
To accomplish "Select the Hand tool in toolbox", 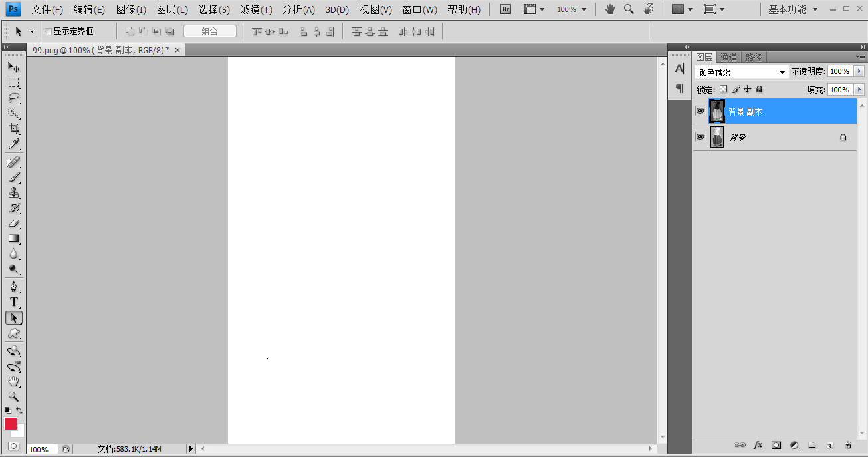I will tap(13, 381).
